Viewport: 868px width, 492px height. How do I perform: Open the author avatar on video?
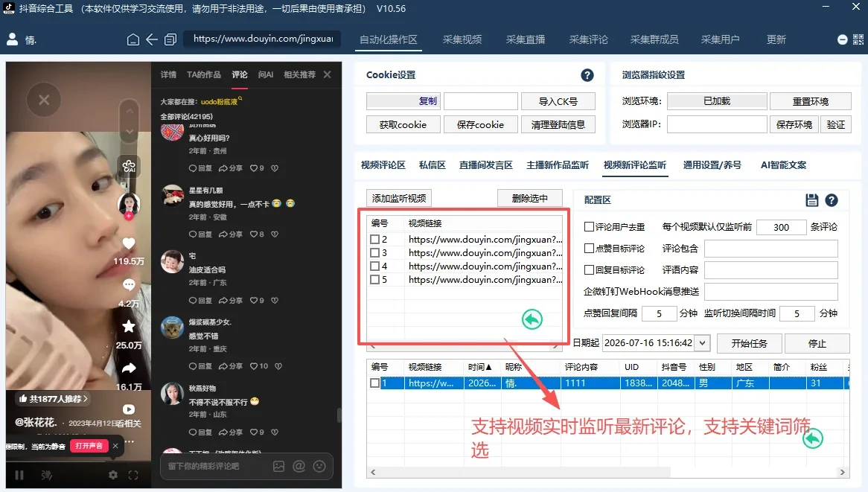(x=129, y=204)
